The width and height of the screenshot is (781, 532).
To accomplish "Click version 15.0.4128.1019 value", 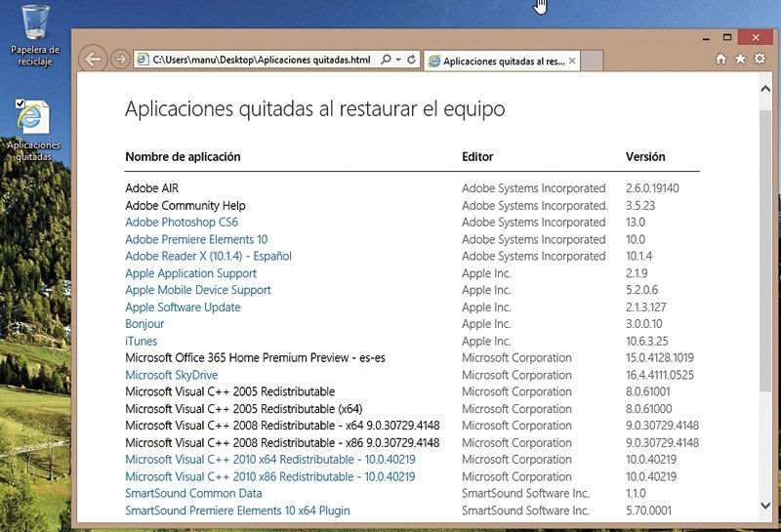I will tap(660, 357).
